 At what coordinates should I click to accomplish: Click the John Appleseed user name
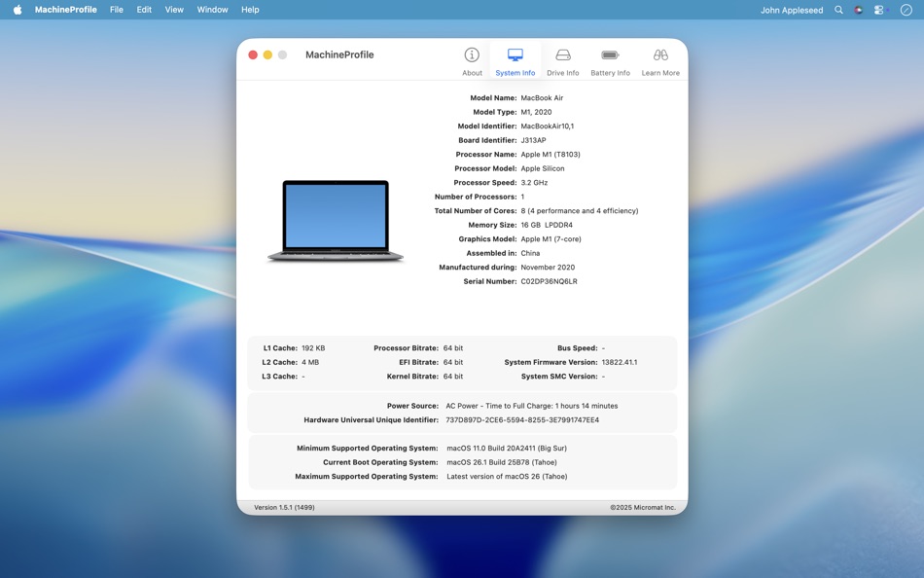(x=791, y=9)
